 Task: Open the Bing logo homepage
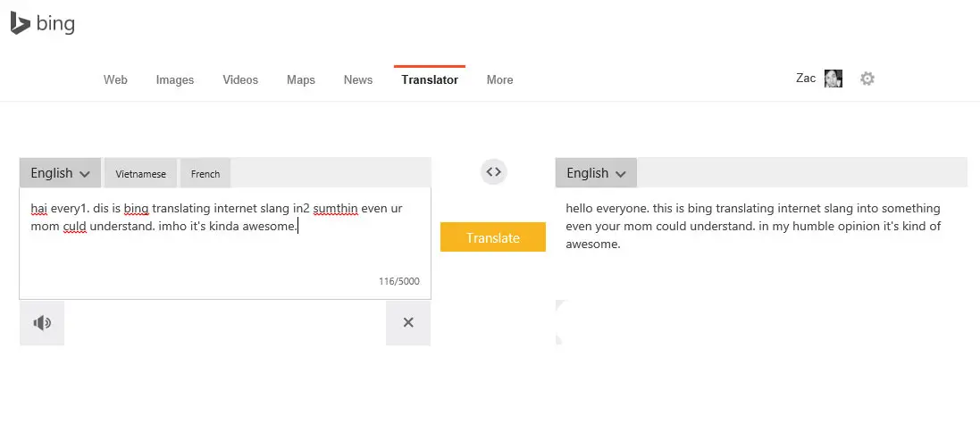click(43, 24)
